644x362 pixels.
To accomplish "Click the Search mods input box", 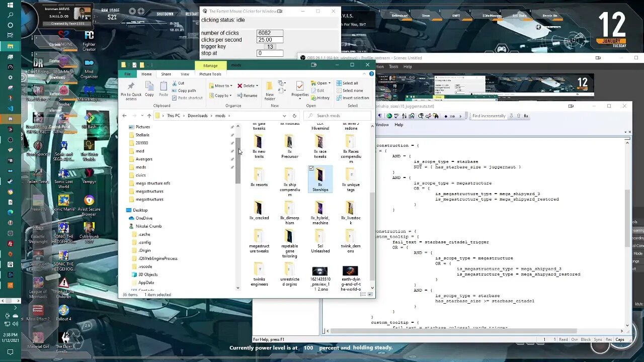I will [337, 116].
